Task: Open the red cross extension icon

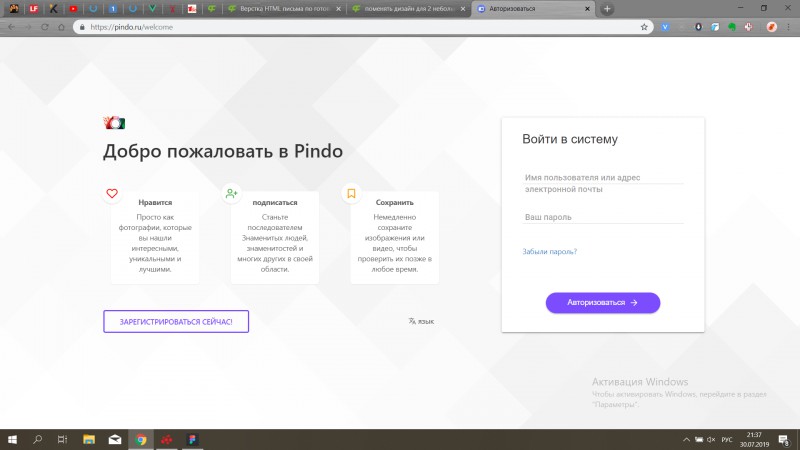Action: point(749,27)
